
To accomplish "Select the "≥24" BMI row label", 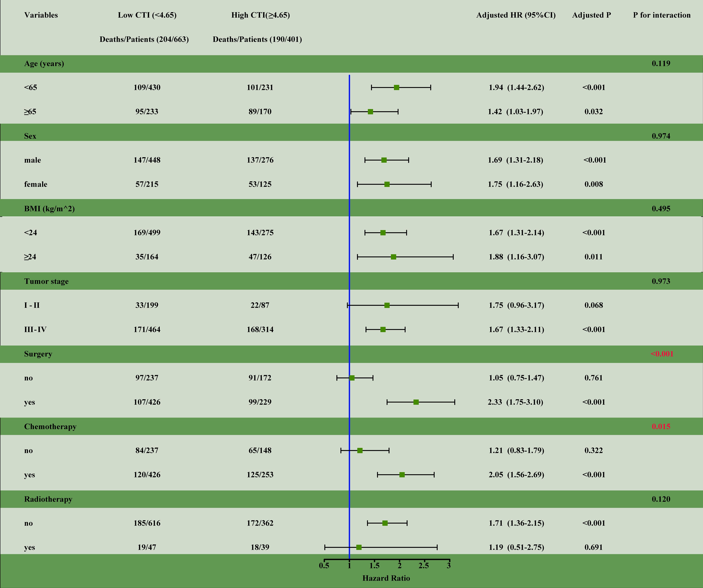I will tap(30, 257).
